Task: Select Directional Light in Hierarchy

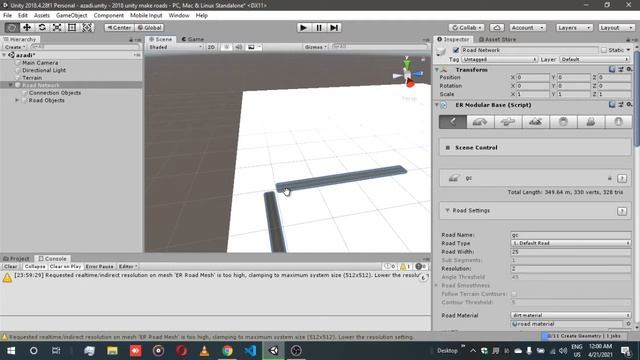Action: point(44,70)
